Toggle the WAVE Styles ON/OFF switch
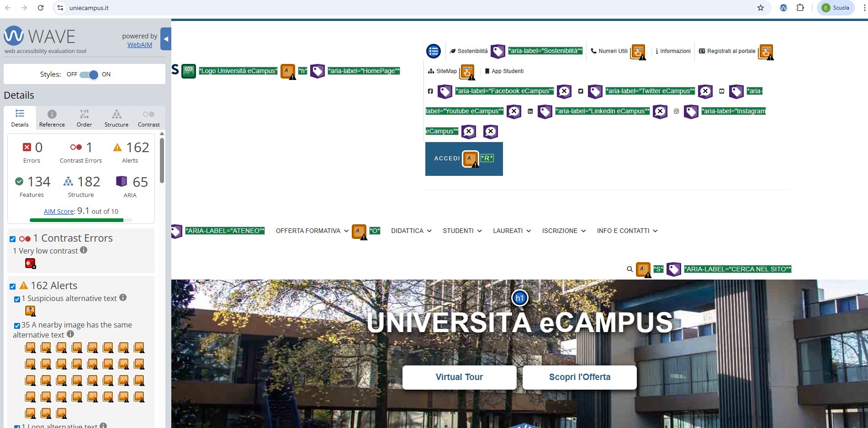 89,74
